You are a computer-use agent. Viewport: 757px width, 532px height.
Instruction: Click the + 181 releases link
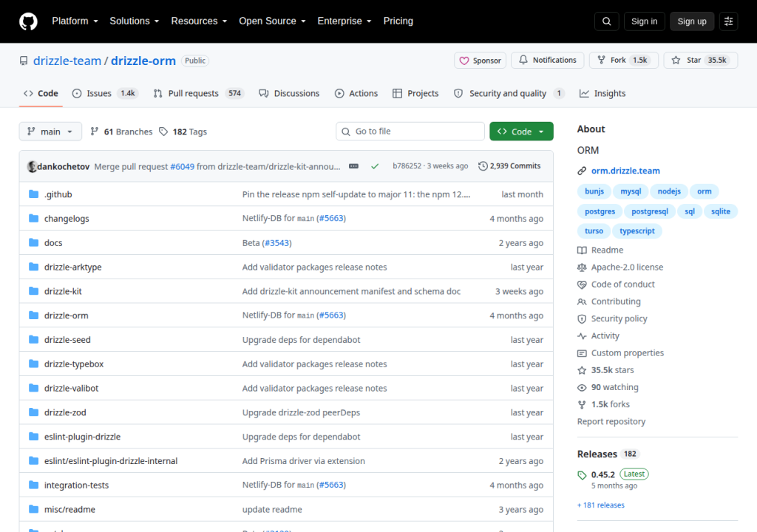click(x=600, y=505)
